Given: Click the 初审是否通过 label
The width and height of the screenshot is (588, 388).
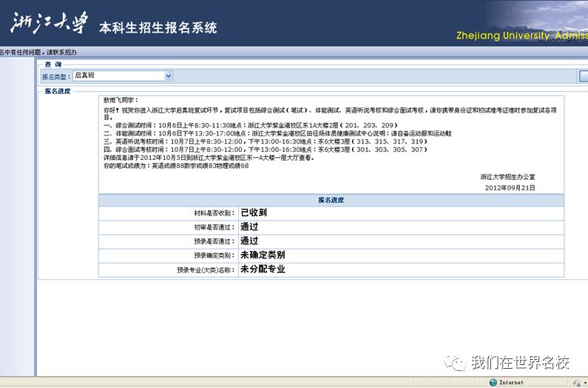Looking at the screenshot, I should [x=214, y=227].
